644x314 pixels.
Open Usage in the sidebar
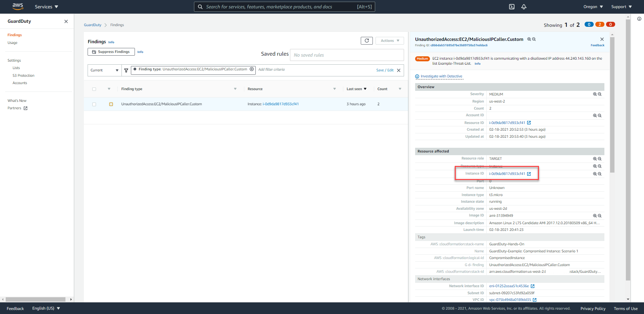click(12, 43)
